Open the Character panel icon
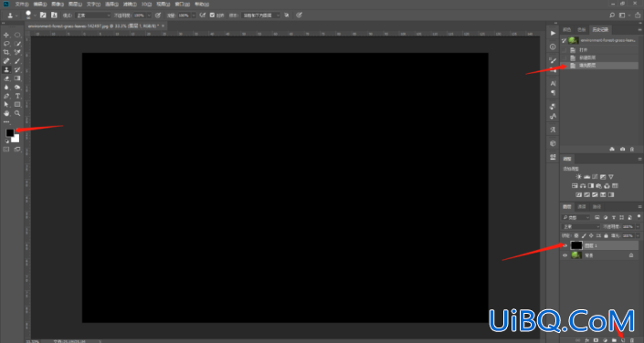 [x=553, y=83]
